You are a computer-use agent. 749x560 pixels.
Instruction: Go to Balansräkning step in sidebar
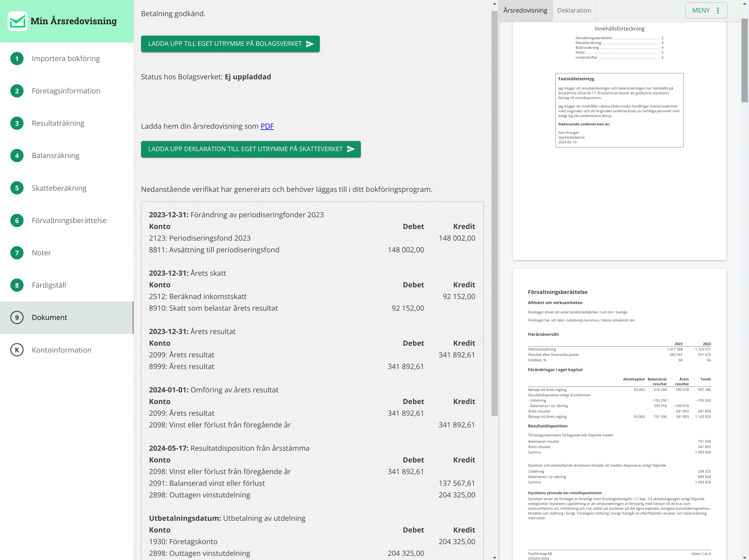pyautogui.click(x=55, y=156)
